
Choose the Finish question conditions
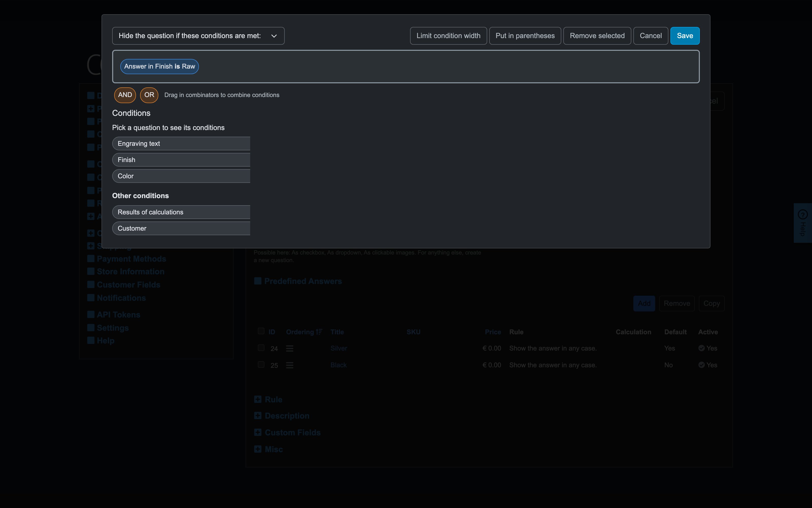pos(181,160)
